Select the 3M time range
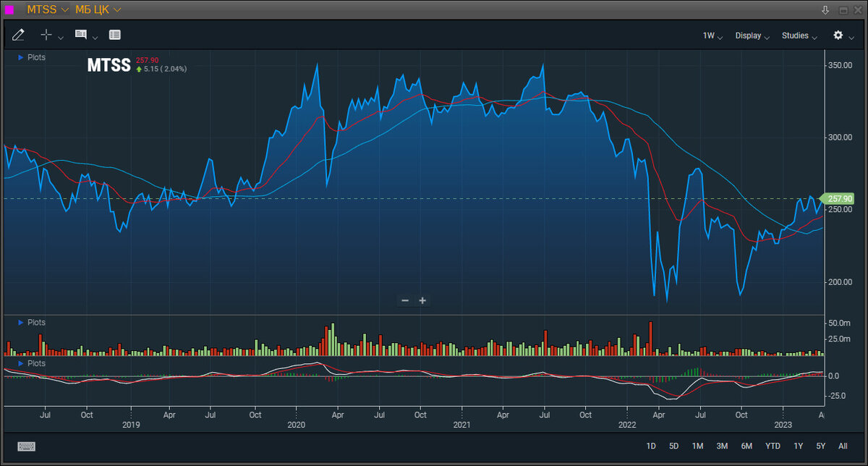The image size is (868, 466). pyautogui.click(x=722, y=446)
